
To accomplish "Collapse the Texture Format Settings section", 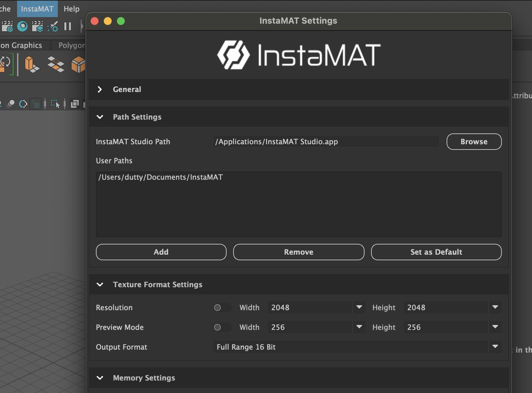I will pyautogui.click(x=100, y=285).
